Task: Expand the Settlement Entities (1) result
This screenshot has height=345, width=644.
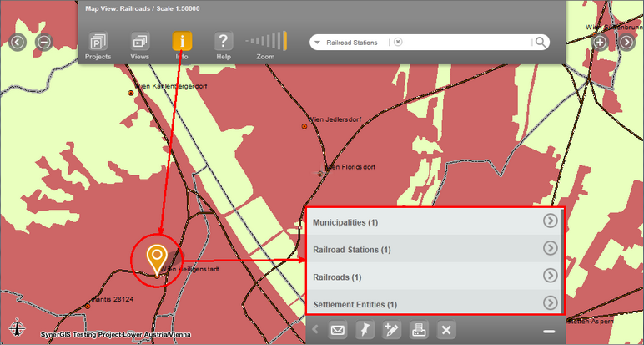Action: coord(433,302)
